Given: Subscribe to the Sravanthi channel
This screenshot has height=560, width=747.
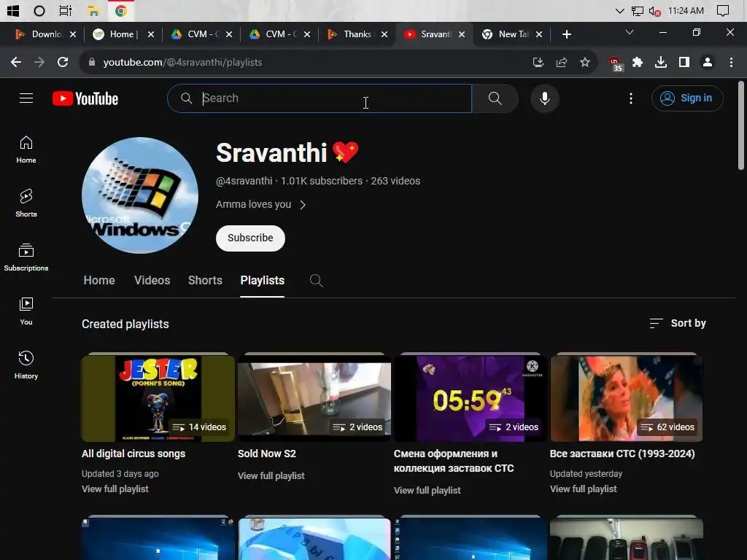Looking at the screenshot, I should (250, 238).
